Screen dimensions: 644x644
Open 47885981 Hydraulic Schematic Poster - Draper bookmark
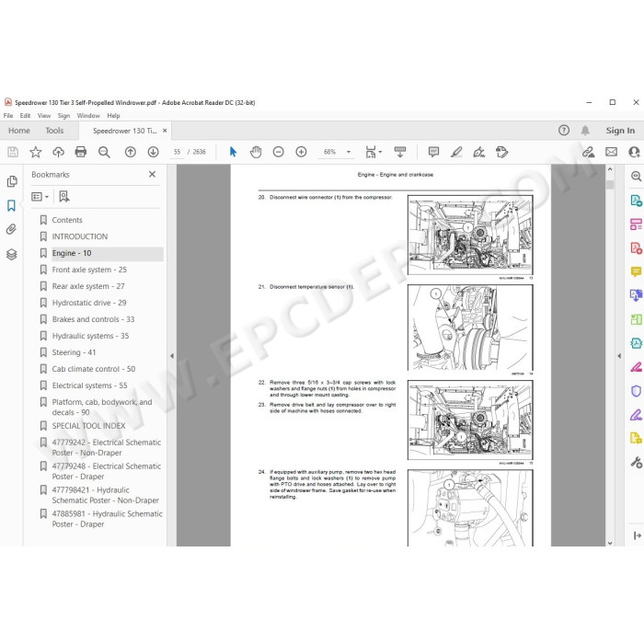pyautogui.click(x=108, y=519)
